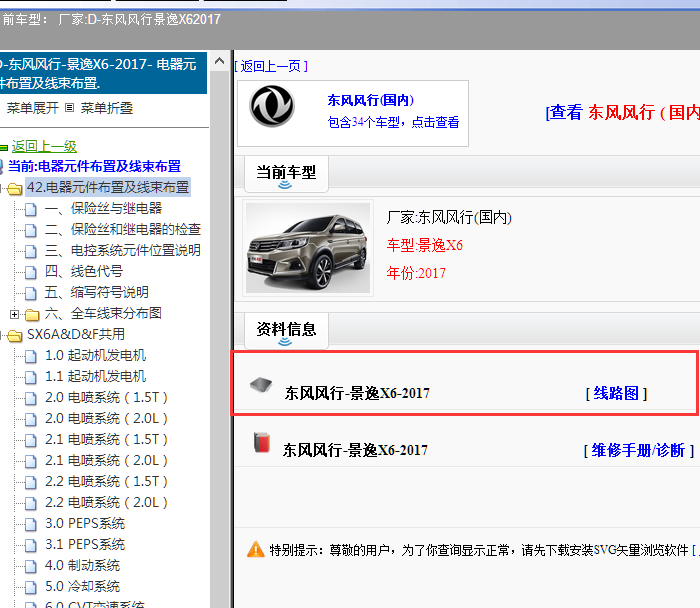Open 3.1 PEPS系统

tap(85, 544)
